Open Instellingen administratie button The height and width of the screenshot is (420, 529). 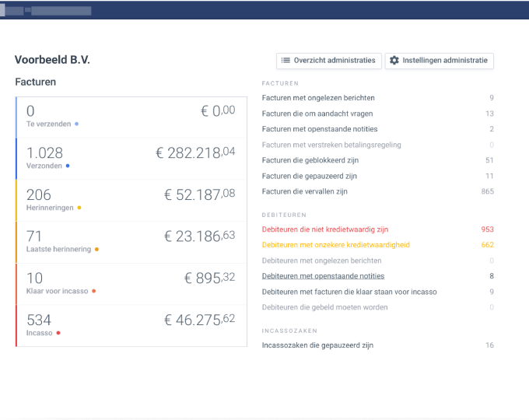439,61
